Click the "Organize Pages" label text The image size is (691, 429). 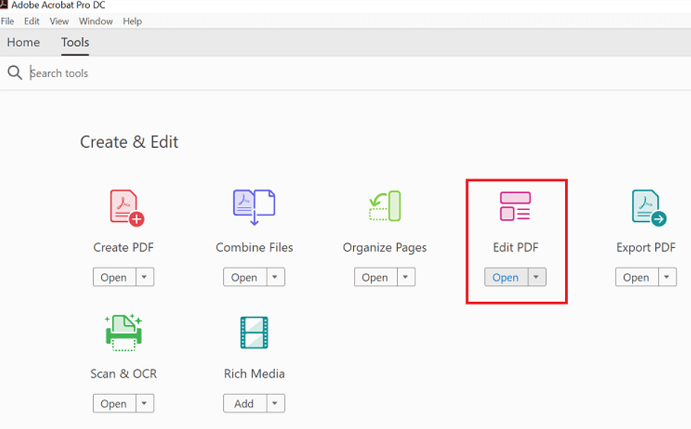tap(385, 248)
